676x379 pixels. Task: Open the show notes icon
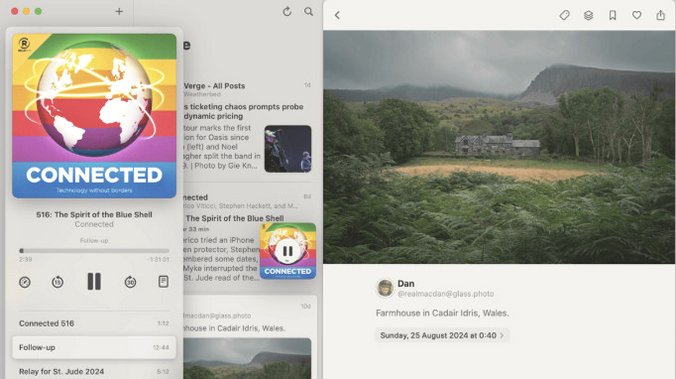click(163, 282)
